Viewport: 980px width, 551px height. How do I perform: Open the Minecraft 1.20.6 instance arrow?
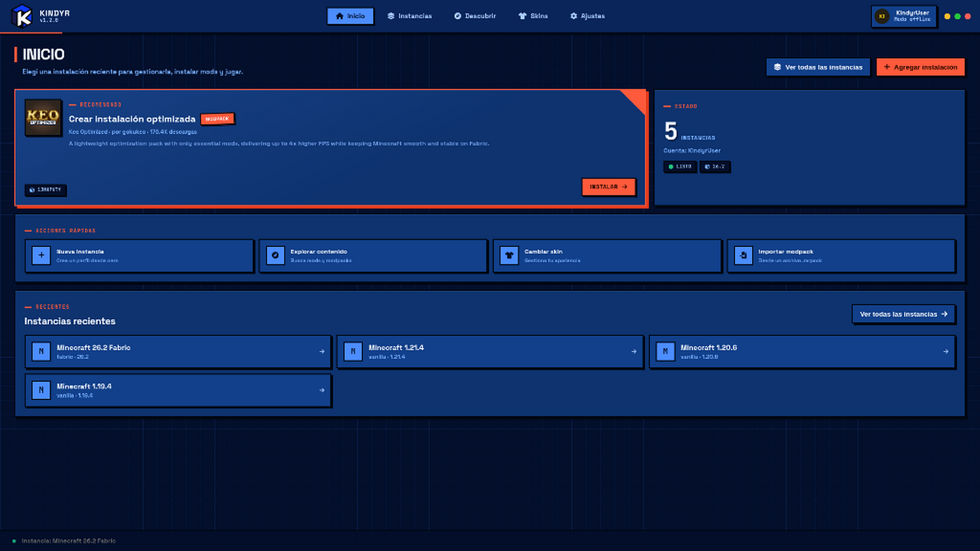pos(946,352)
